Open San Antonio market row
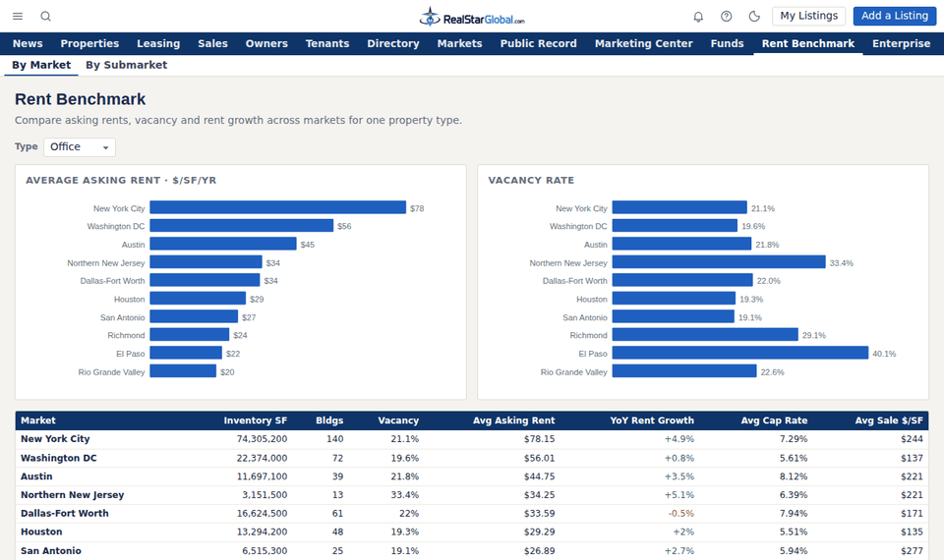This screenshot has width=944, height=560. [x=472, y=550]
